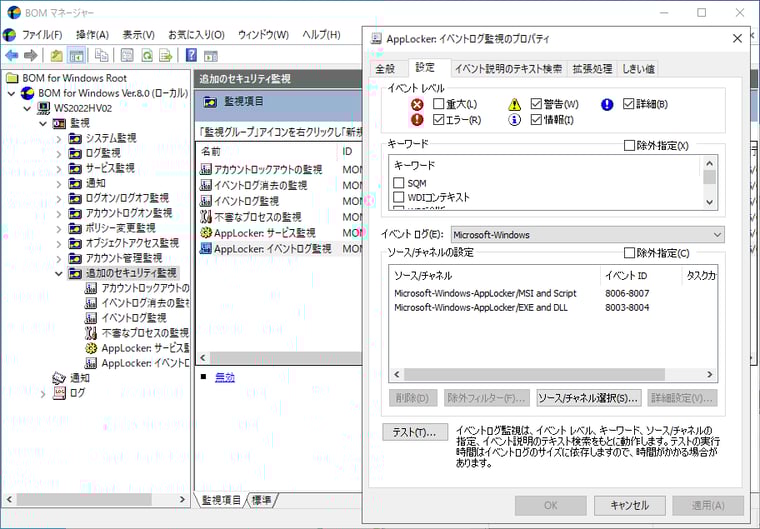Switch to the しきい値 tab
Viewport: 760px width, 529px height.
pyautogui.click(x=638, y=69)
